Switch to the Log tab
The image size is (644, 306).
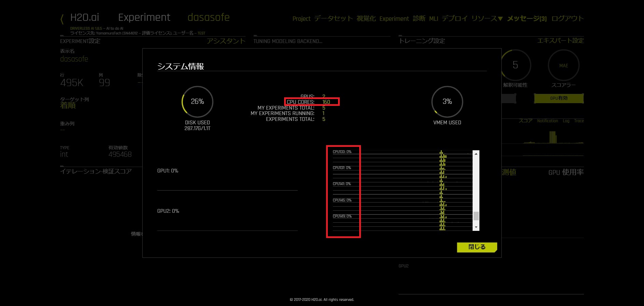click(x=566, y=121)
